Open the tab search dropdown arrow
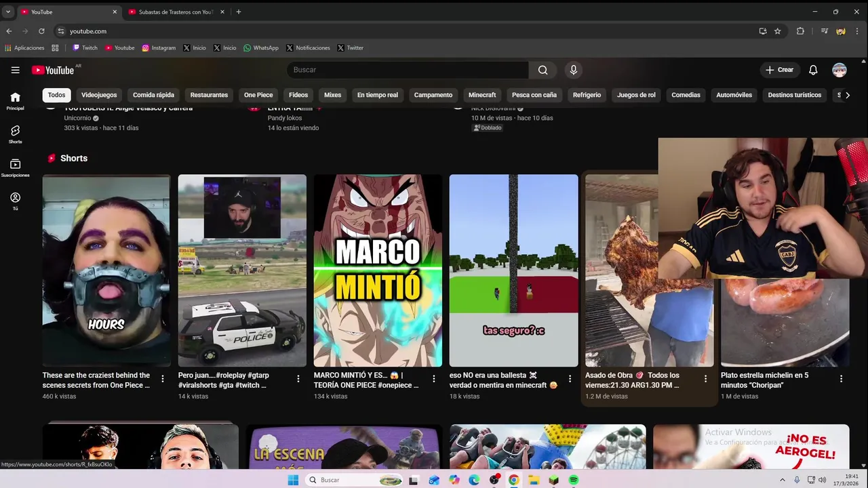This screenshot has width=868, height=488. [x=8, y=12]
